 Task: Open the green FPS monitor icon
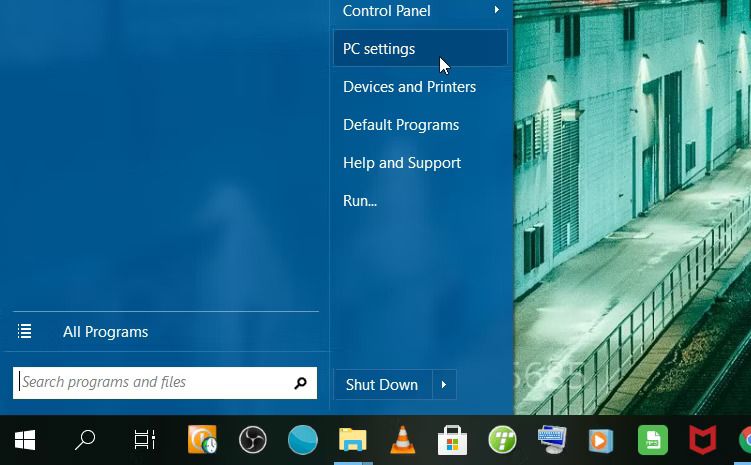click(x=653, y=440)
